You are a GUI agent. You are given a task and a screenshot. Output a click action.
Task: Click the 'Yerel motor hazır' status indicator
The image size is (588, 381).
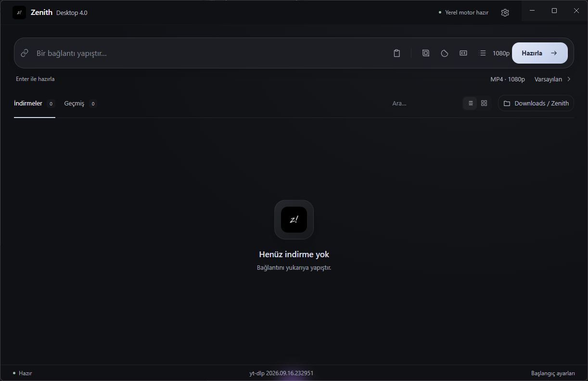(463, 13)
